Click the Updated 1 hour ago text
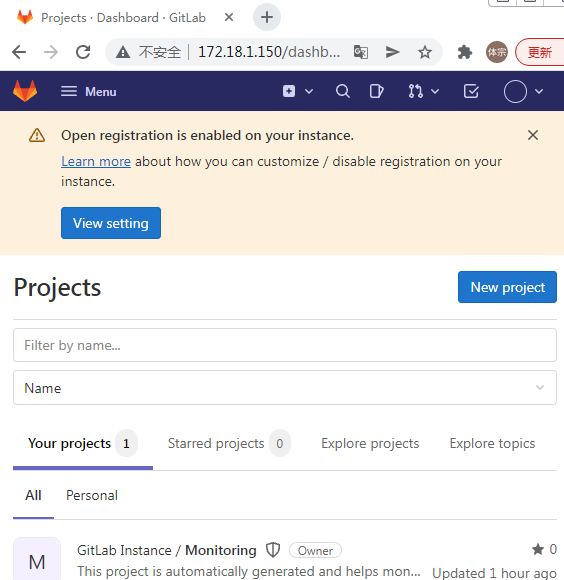The width and height of the screenshot is (564, 580). [494, 573]
